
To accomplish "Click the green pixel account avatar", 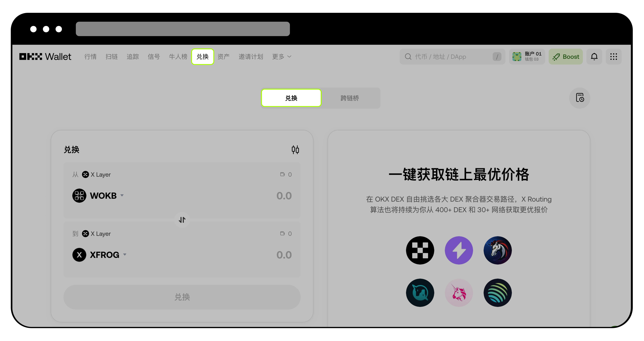I will pyautogui.click(x=517, y=57).
